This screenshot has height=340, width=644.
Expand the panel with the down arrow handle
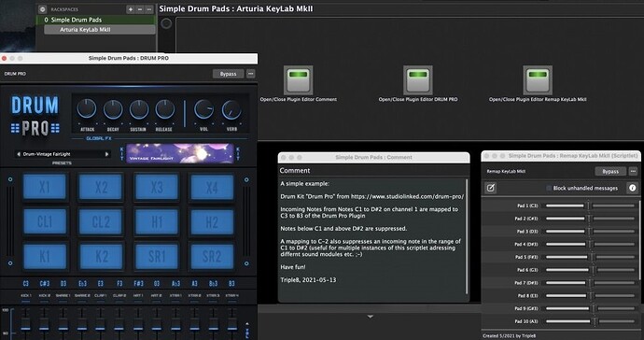tap(370, 317)
